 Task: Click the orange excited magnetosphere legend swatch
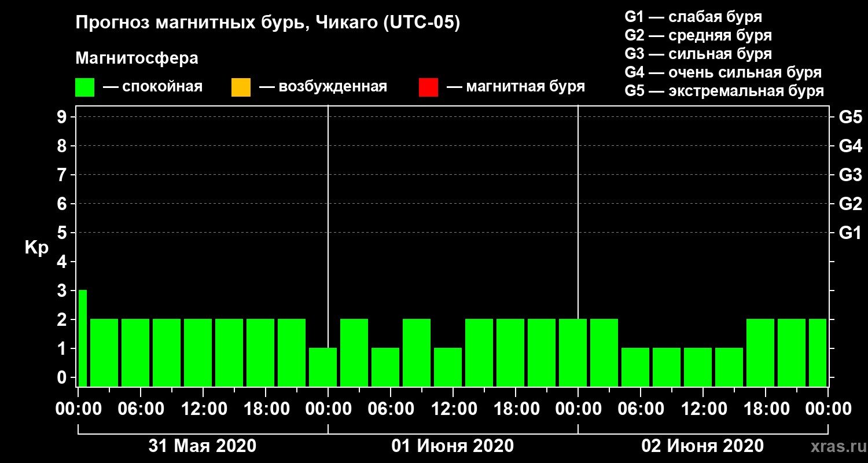(241, 87)
